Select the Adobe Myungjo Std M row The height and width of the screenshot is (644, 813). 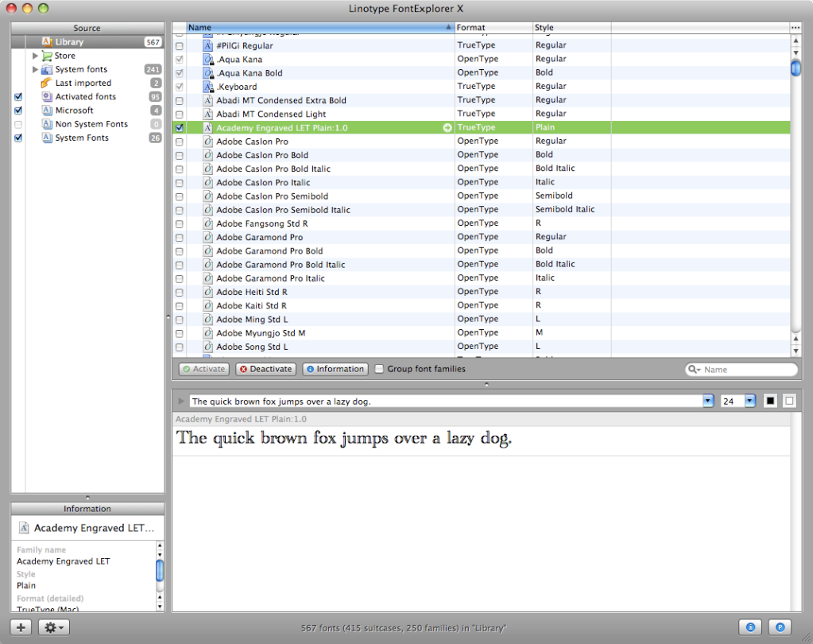tap(481, 333)
